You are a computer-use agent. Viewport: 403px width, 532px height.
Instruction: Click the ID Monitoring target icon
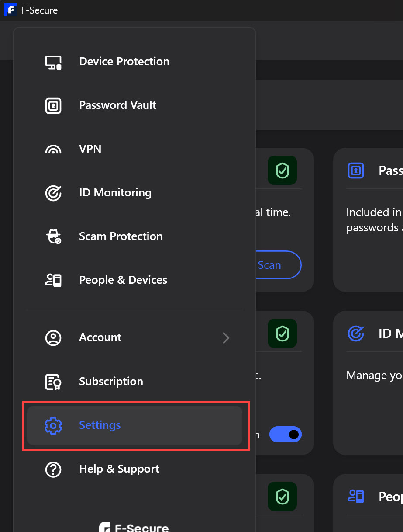[53, 193]
